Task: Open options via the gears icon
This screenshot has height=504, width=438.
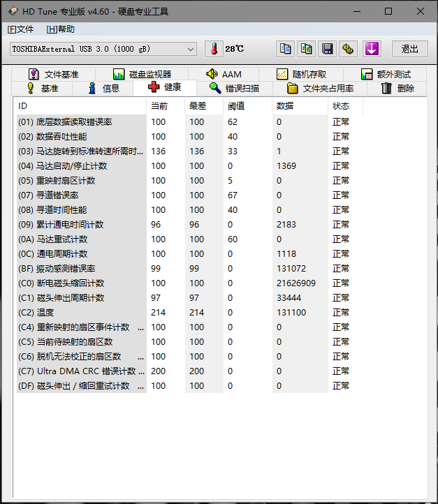Action: (x=348, y=49)
